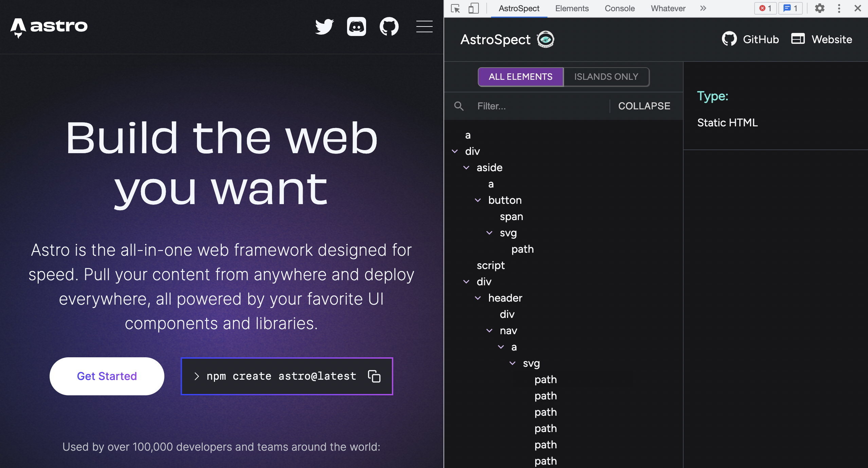Click the Astro logo
This screenshot has width=868, height=468.
[49, 28]
